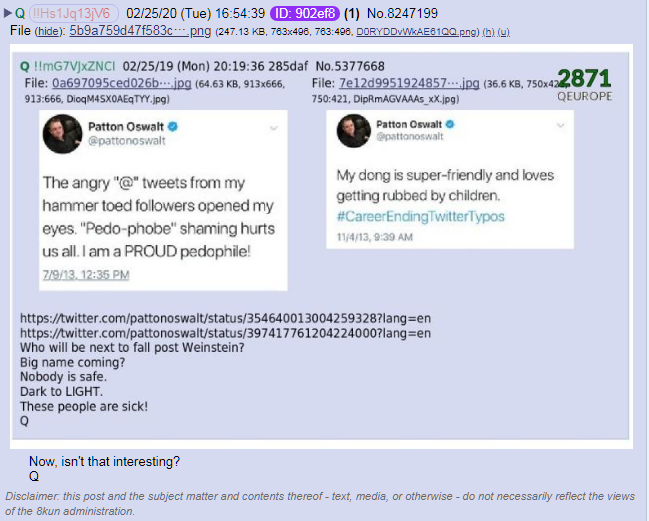Click the #CareerEndingTwitterTypos hashtag
The width and height of the screenshot is (649, 521).
tap(421, 216)
